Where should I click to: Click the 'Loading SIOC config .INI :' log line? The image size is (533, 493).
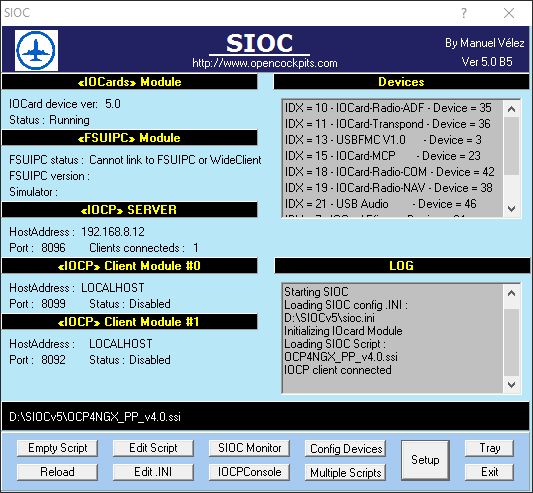click(346, 305)
